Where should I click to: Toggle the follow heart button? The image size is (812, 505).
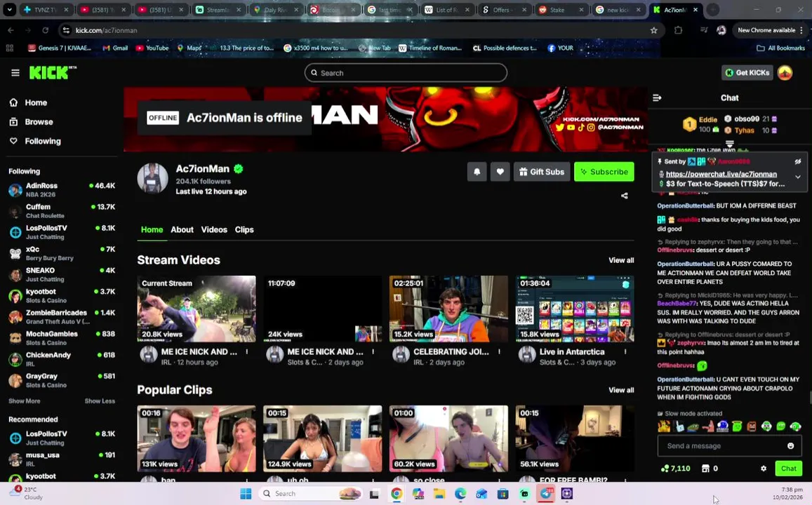(500, 172)
